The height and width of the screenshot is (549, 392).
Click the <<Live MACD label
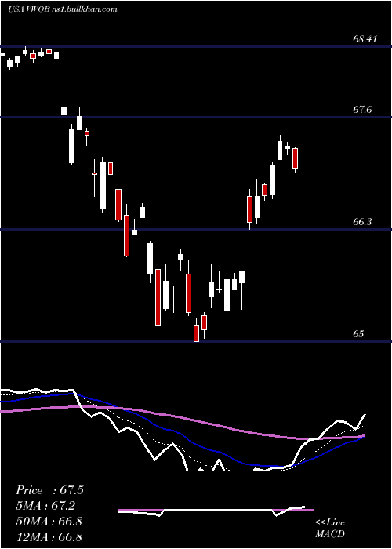tap(330, 529)
